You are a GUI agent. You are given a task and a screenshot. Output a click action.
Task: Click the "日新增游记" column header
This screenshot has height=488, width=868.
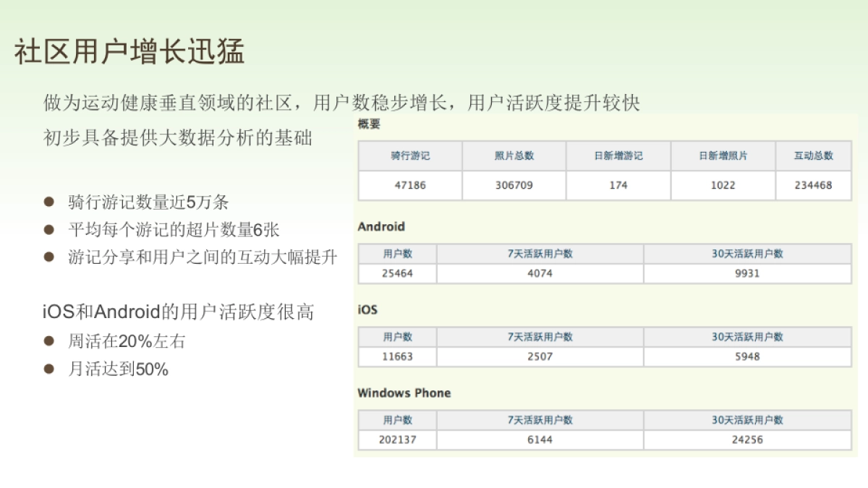click(618, 156)
